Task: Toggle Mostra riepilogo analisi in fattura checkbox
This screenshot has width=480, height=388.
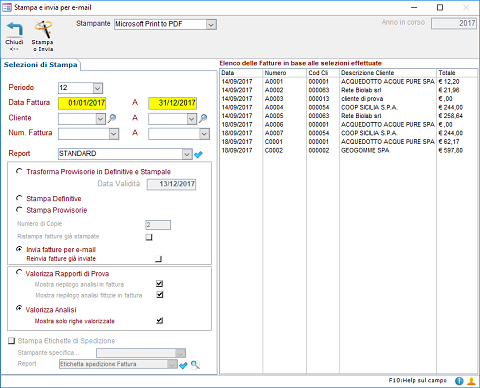Action: click(x=160, y=284)
